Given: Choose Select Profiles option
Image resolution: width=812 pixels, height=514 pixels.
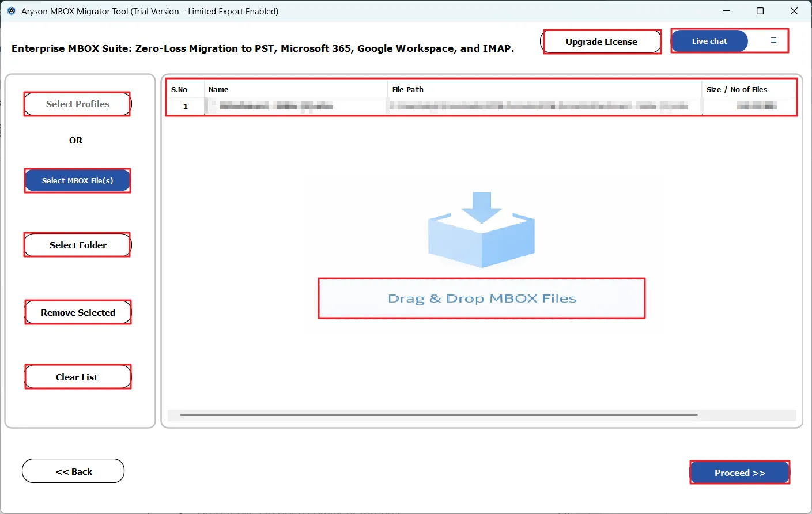Looking at the screenshot, I should click(77, 104).
